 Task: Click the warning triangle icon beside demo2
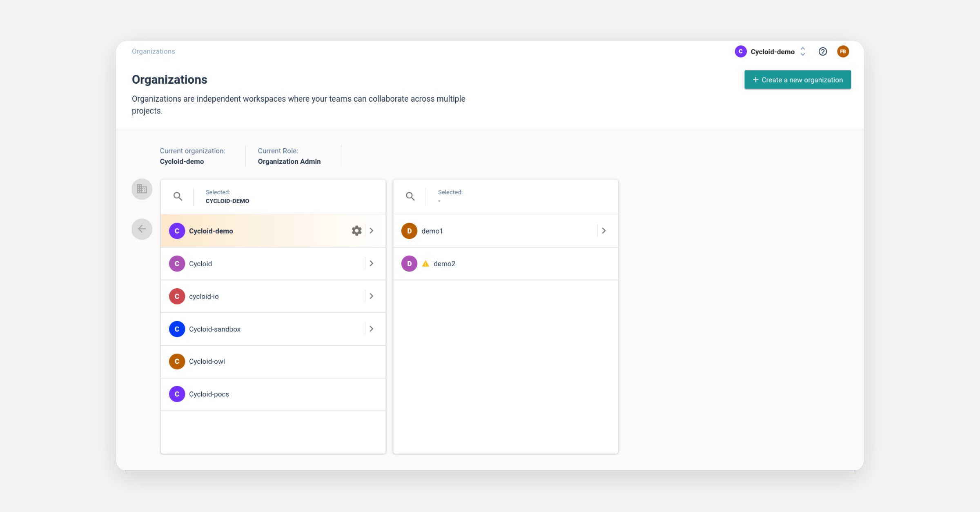[x=425, y=263]
